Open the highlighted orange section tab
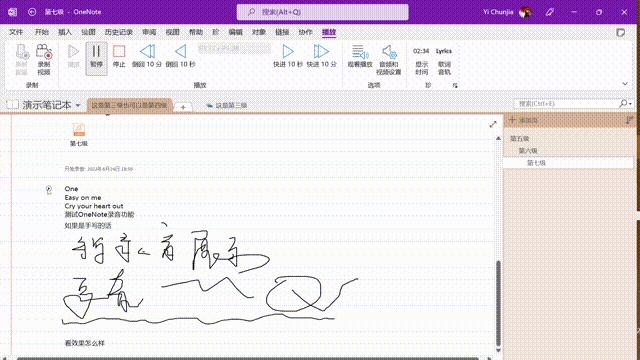This screenshot has height=360, width=640. click(129, 105)
